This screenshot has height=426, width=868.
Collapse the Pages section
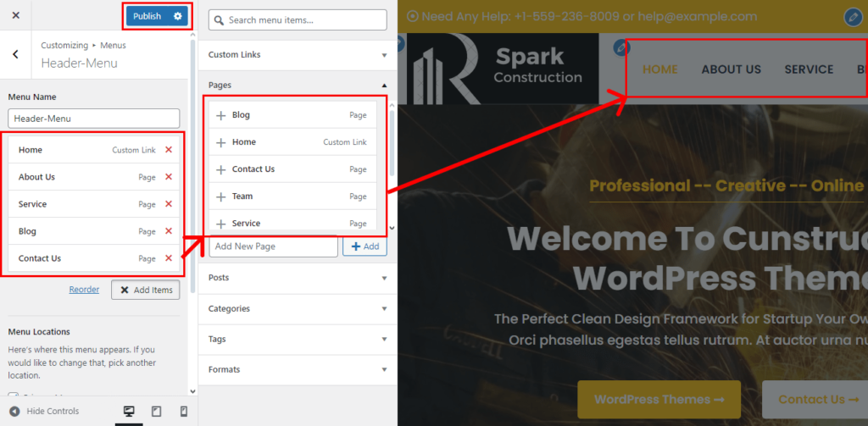pos(297,85)
